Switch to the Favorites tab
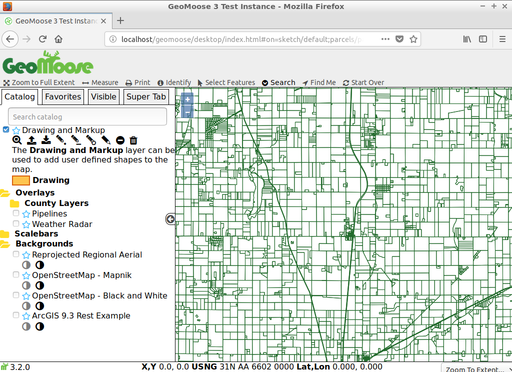512x372 pixels. (x=63, y=97)
